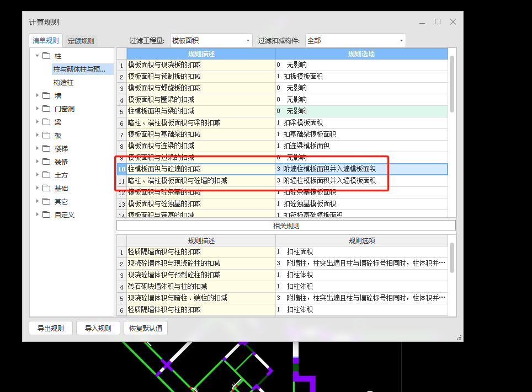Click the 相关规则 bar

pos(286,225)
